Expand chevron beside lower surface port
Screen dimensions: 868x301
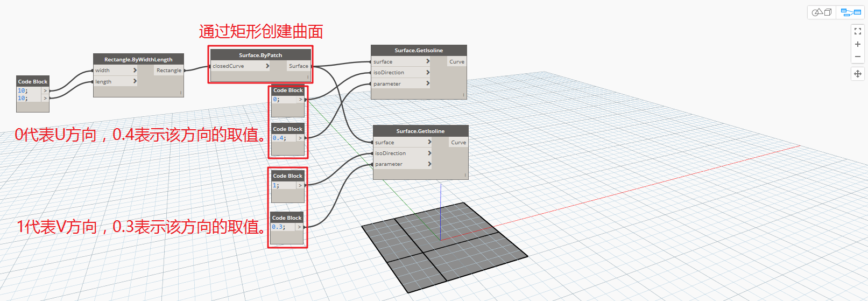(x=429, y=142)
